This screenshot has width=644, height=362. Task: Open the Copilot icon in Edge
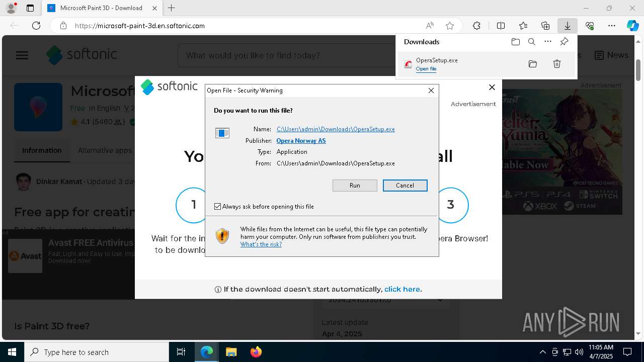point(632,26)
